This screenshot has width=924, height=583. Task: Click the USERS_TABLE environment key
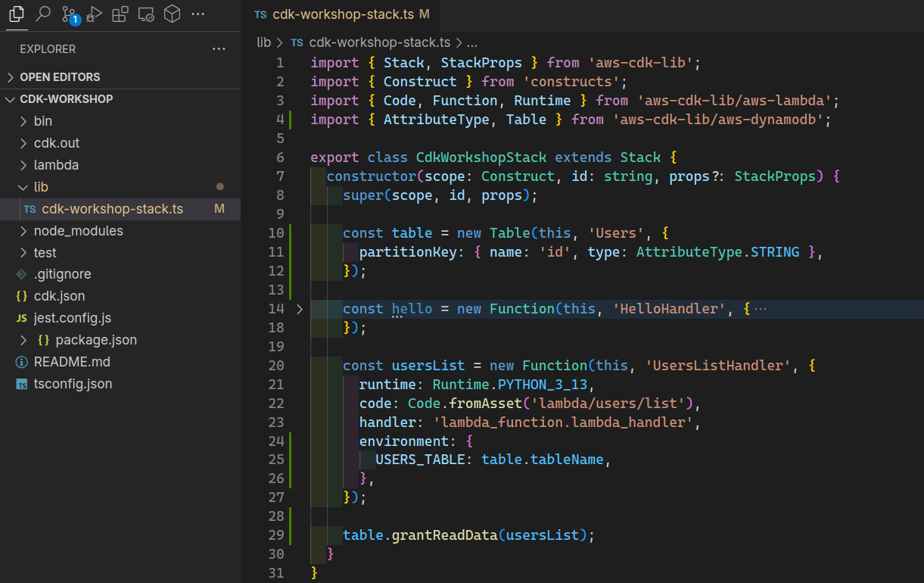(420, 460)
